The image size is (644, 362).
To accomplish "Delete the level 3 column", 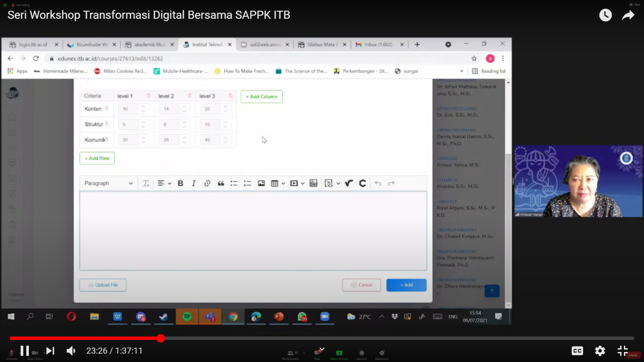I will tap(230, 96).
